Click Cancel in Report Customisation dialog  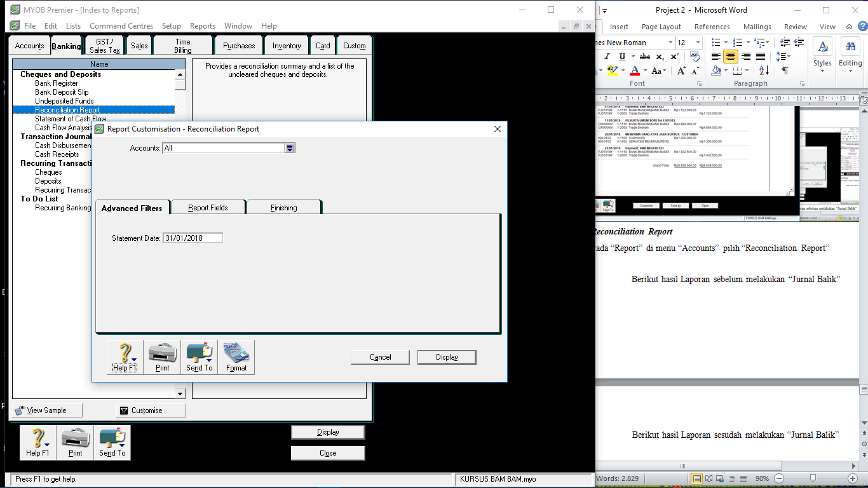[381, 357]
